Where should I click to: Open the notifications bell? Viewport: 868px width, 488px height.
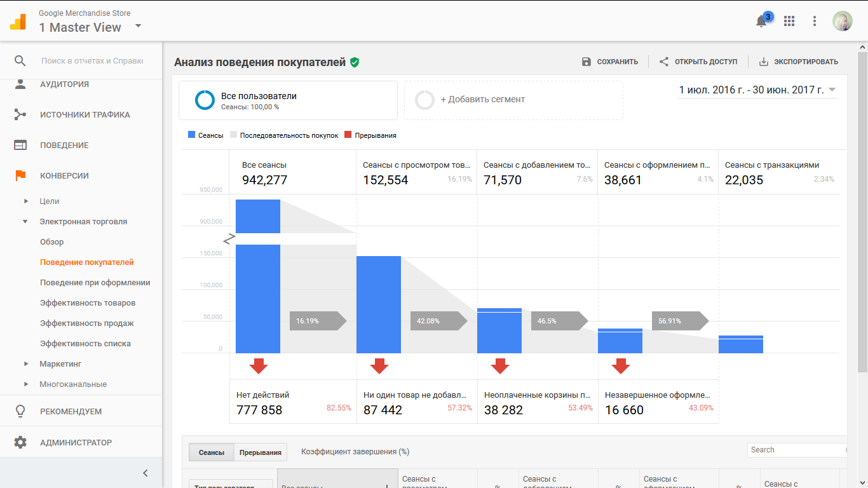coord(761,21)
